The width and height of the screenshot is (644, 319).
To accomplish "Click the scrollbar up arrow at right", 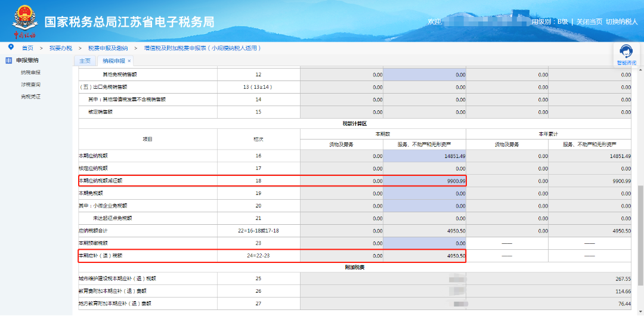I will 640,69.
